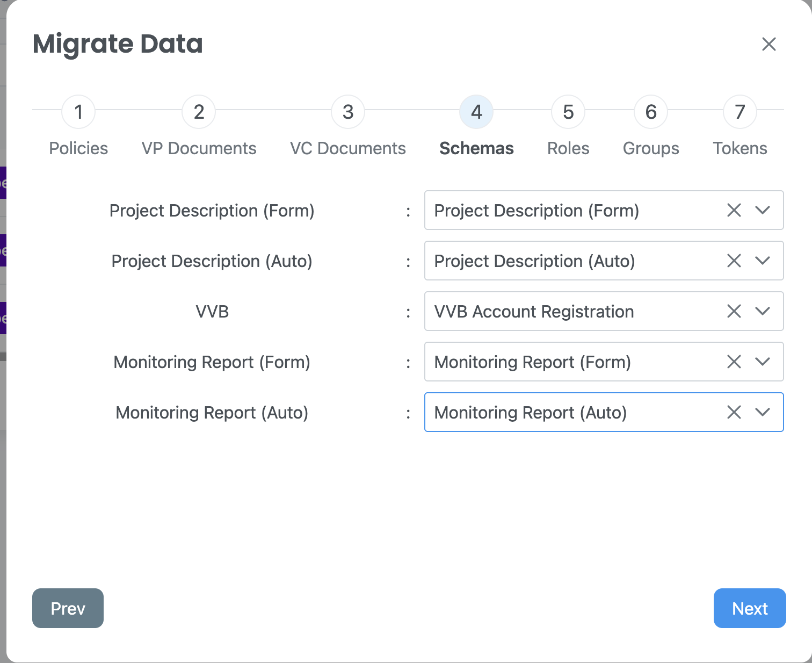The image size is (812, 663).
Task: Click the step 4 Schemas circle
Action: pos(476,112)
